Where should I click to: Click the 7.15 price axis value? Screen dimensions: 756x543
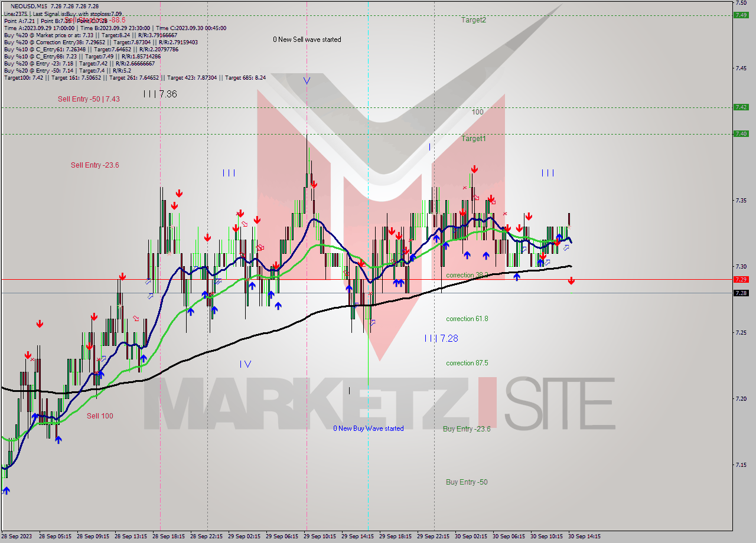tap(741, 465)
